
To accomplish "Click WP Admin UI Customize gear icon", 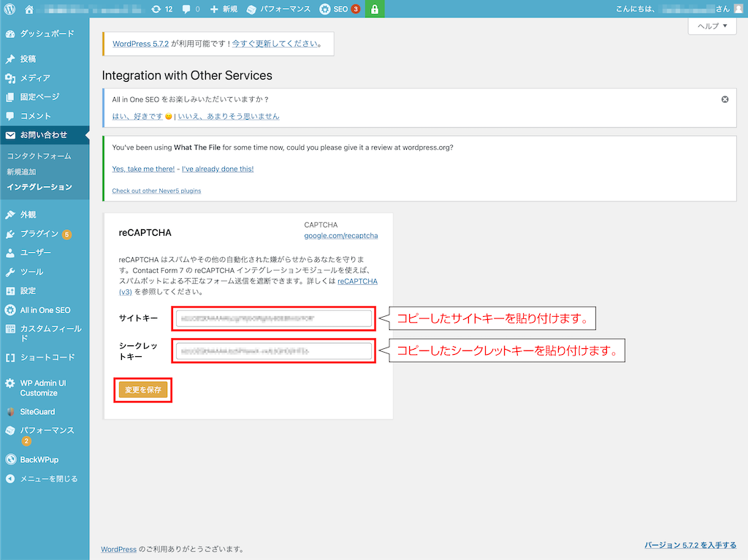I will tap(10, 383).
